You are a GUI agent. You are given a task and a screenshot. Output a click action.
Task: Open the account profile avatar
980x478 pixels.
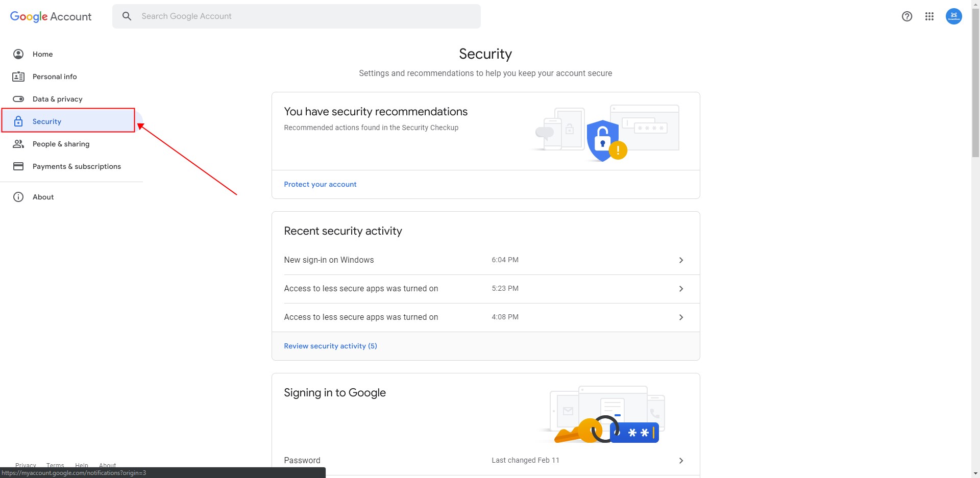point(954,16)
